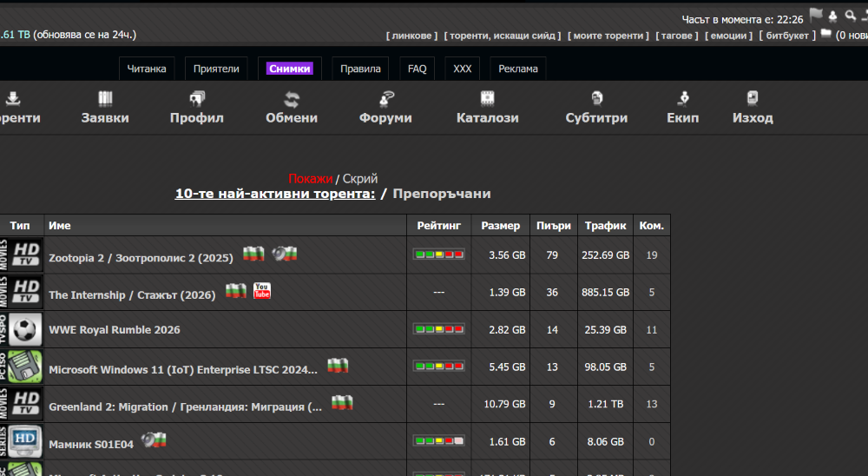Click the Bulgarian flag icon on Greenland 2 row
Image resolution: width=868 pixels, height=476 pixels.
coord(342,402)
